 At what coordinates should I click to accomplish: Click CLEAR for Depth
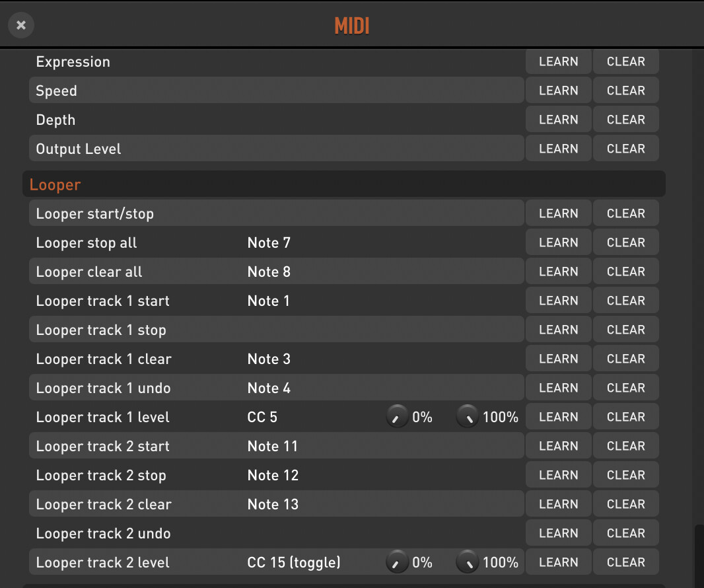626,120
